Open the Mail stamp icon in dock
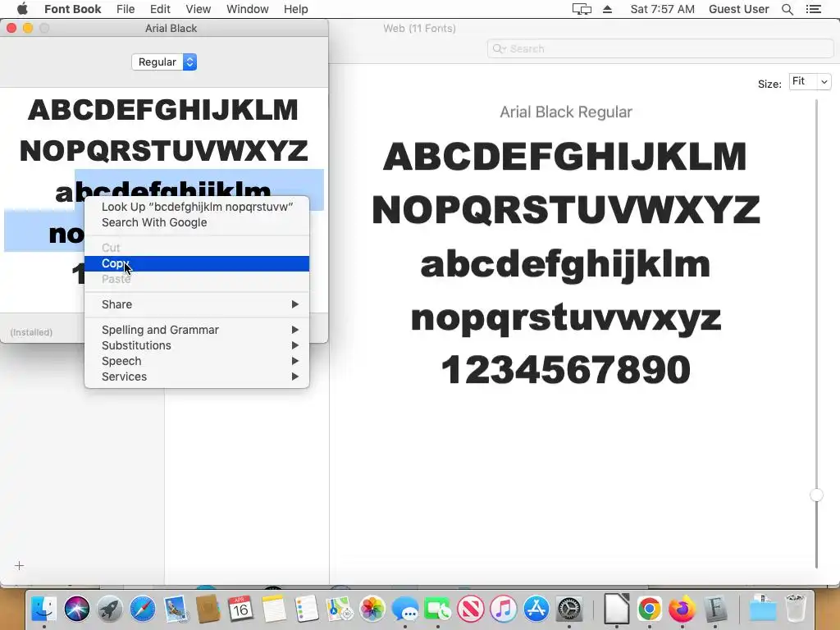Screen dimensions: 840x630 click(x=176, y=609)
